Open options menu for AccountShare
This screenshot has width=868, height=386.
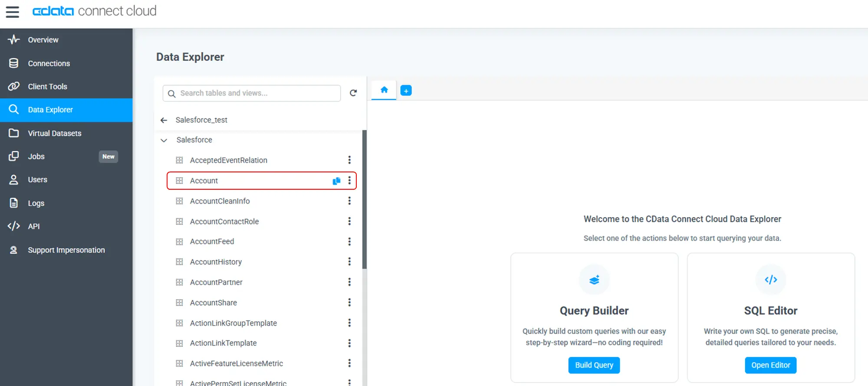pyautogui.click(x=349, y=303)
